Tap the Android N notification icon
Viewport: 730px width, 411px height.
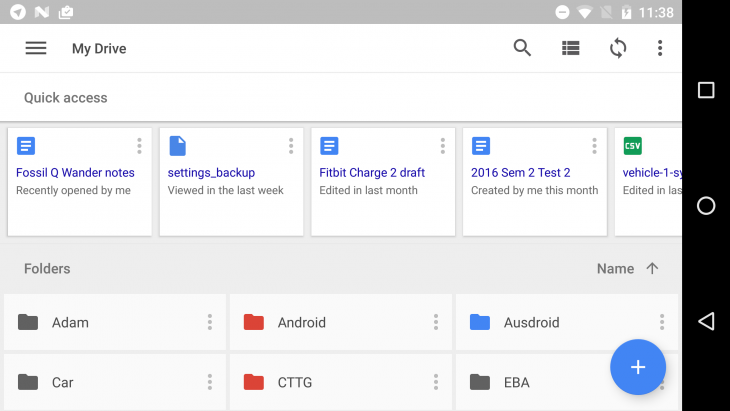[x=42, y=12]
